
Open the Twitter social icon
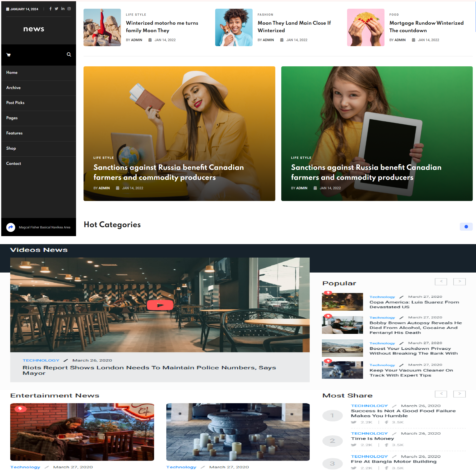[x=57, y=8]
